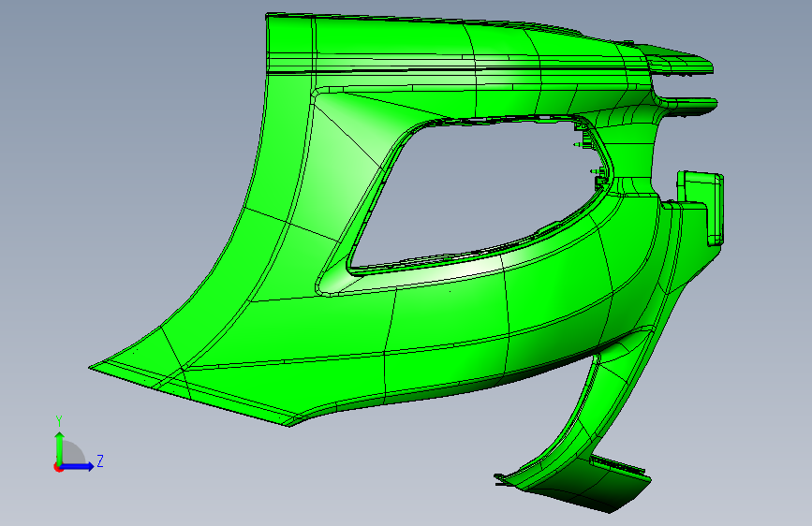Pick the dark lower flap at model's bottom right
The image size is (812, 526).
point(596,486)
